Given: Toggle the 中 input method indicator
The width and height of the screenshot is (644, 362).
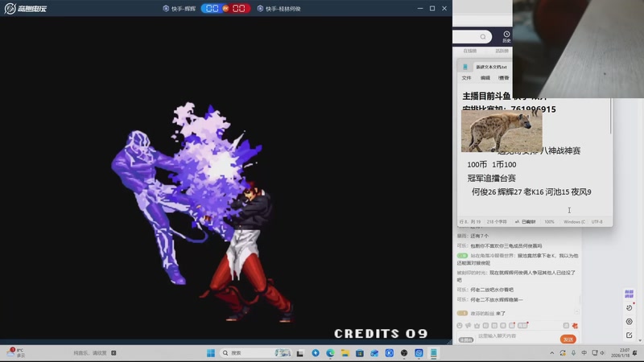Looking at the screenshot, I should click(x=584, y=353).
